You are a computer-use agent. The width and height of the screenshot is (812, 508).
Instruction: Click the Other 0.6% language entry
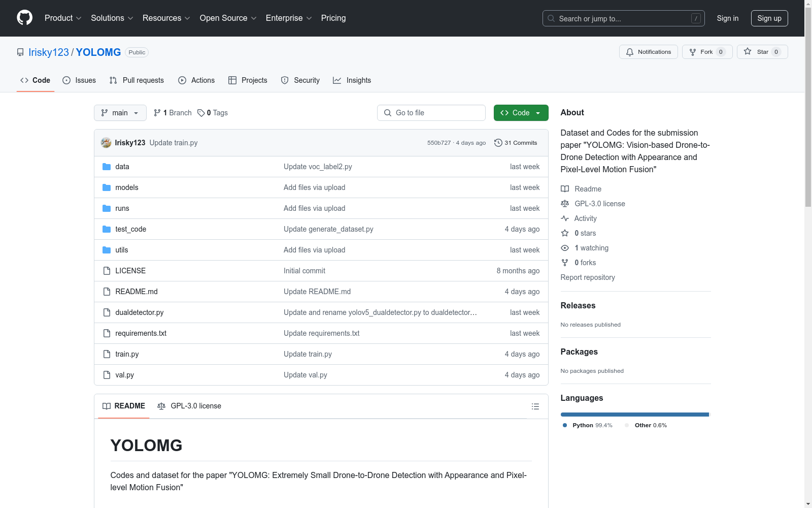pyautogui.click(x=646, y=425)
